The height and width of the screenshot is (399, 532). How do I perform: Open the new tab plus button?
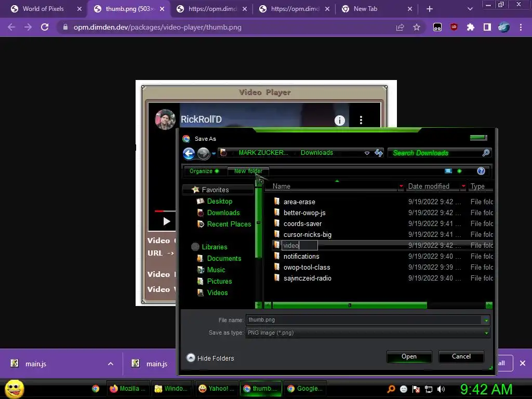(x=430, y=9)
